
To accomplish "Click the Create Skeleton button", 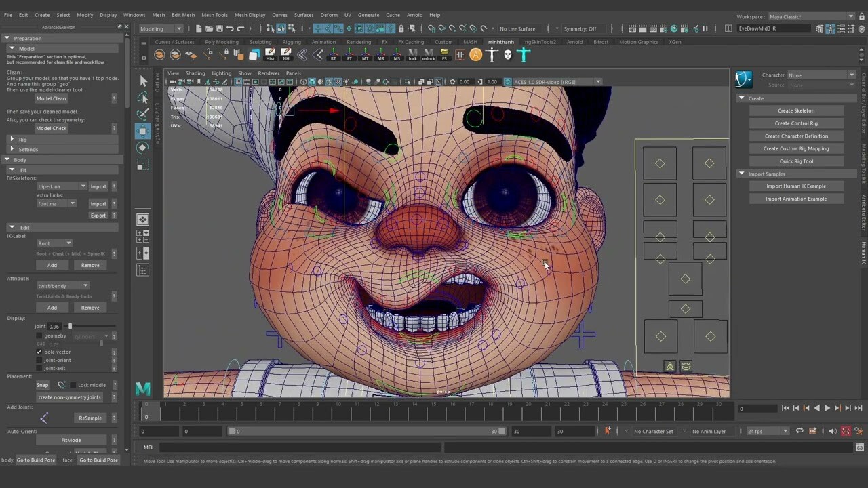I will click(x=796, y=110).
